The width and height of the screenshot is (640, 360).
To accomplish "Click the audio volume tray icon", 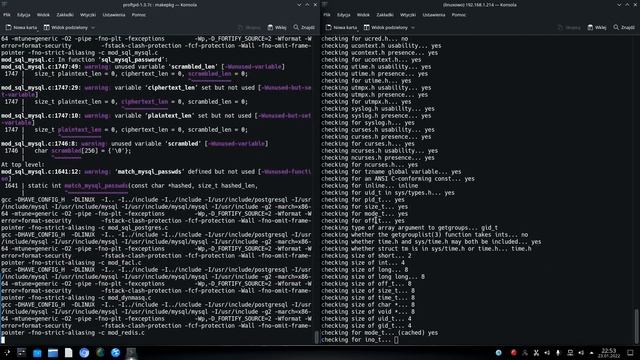I will (x=581, y=353).
